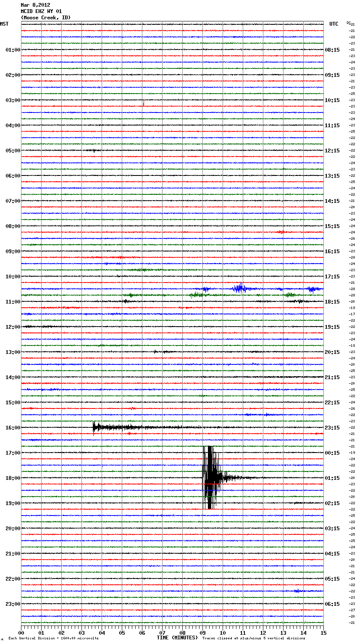Click the 12:00 MST hour label
357x644 pixels.
tap(13, 327)
